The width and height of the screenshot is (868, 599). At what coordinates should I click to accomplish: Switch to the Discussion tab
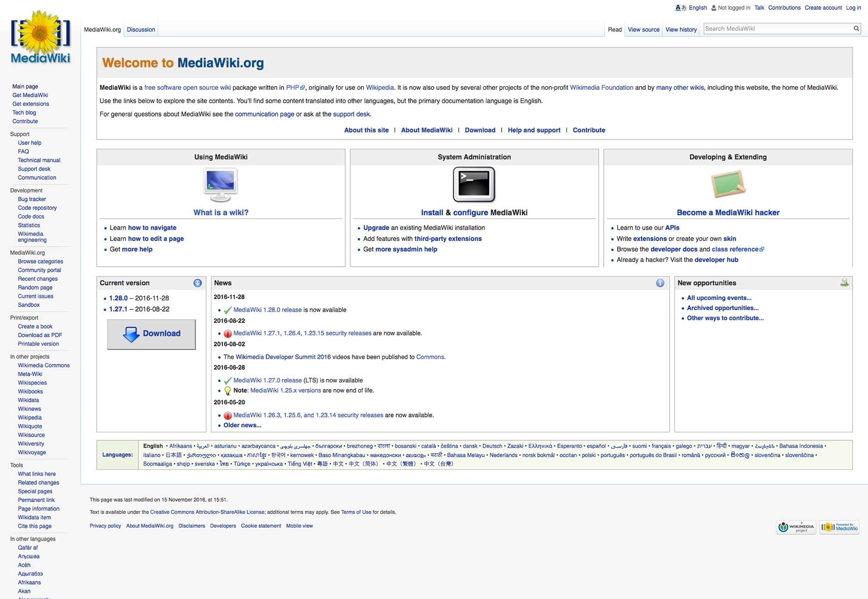(141, 29)
